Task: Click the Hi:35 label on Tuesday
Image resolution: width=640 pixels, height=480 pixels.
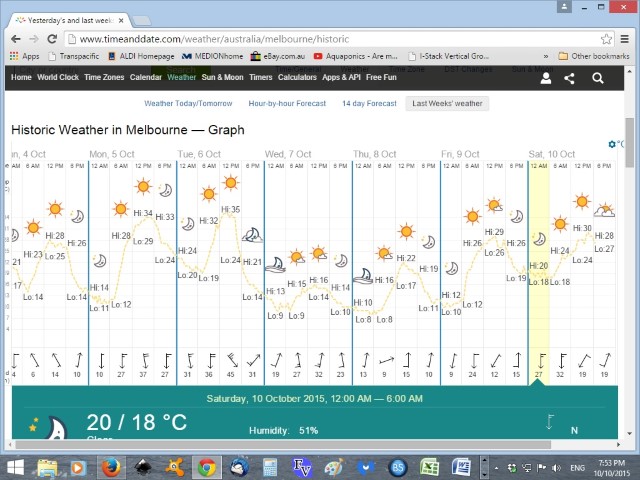Action: tap(231, 209)
